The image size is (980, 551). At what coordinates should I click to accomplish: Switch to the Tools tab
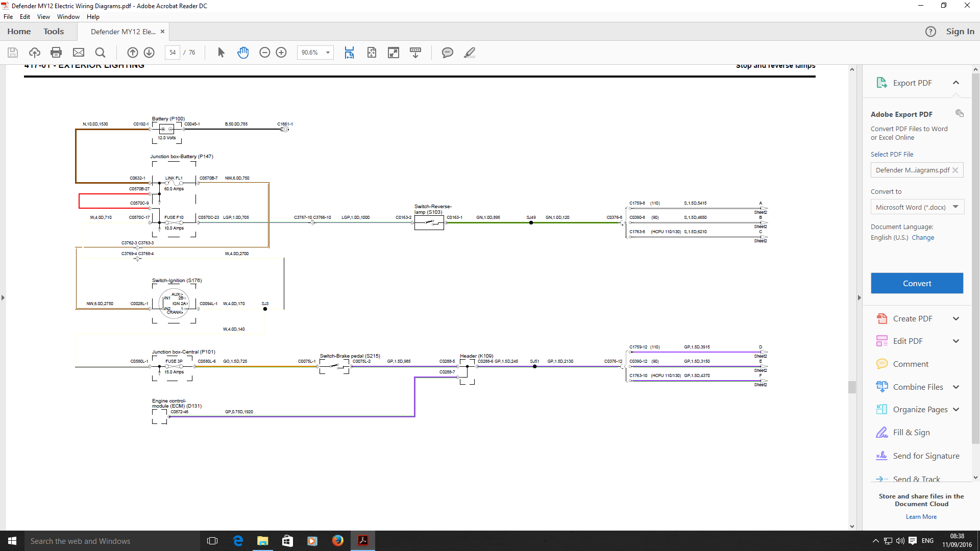tap(54, 32)
